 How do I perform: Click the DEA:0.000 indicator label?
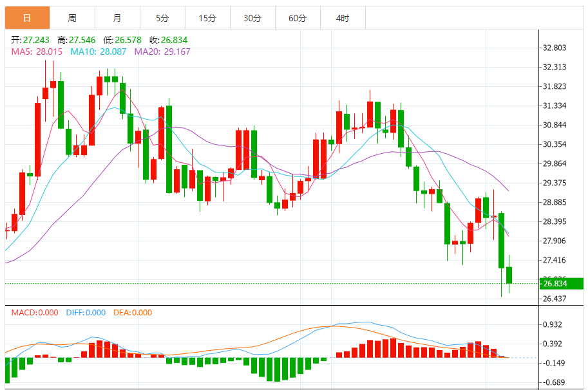tap(133, 312)
